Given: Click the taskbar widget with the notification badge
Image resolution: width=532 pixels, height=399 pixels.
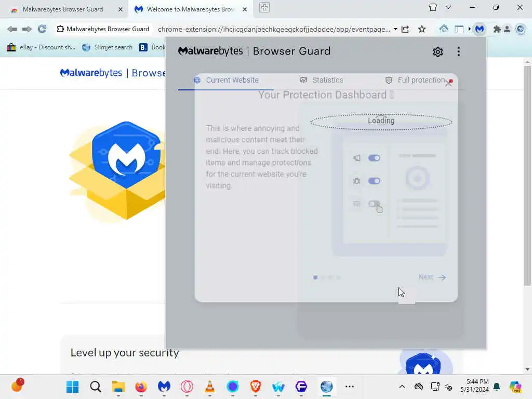Looking at the screenshot, I should tap(17, 385).
